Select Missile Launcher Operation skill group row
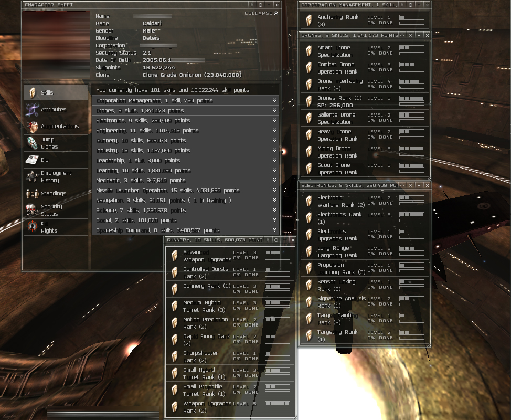The height and width of the screenshot is (420, 511). click(x=185, y=190)
